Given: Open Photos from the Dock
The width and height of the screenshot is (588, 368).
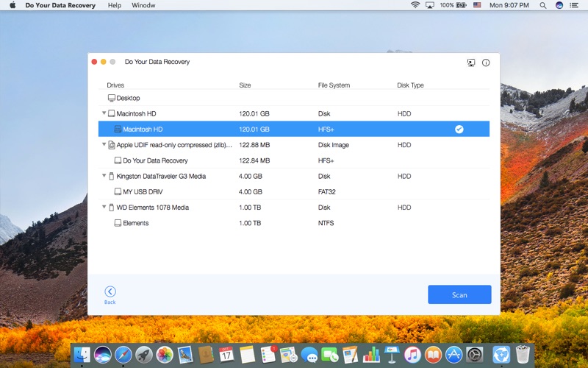Looking at the screenshot, I should 165,355.
